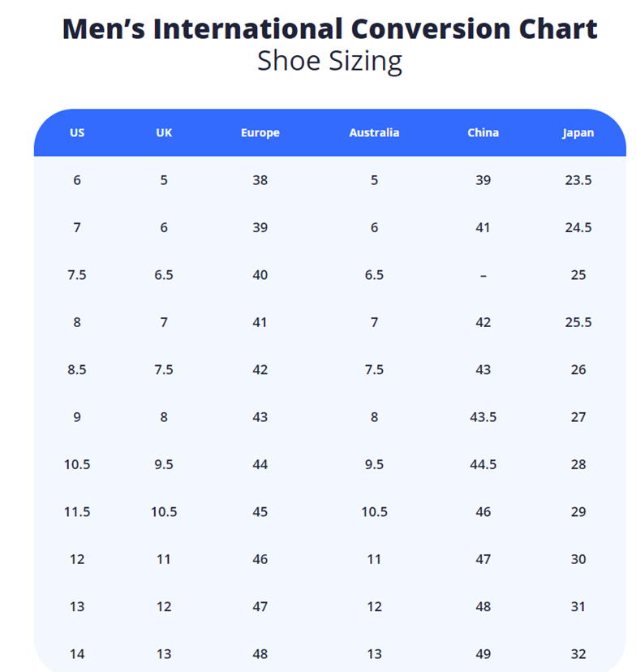
Task: Click the dash in the China column
Action: [483, 275]
